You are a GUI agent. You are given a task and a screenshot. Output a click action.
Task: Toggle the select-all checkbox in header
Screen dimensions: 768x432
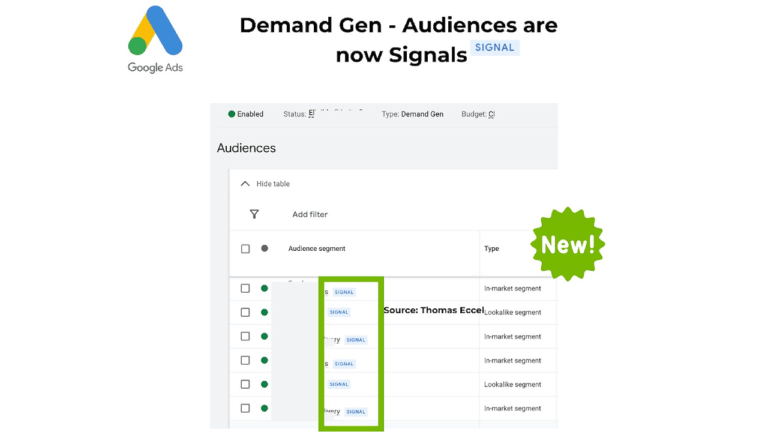tap(245, 249)
